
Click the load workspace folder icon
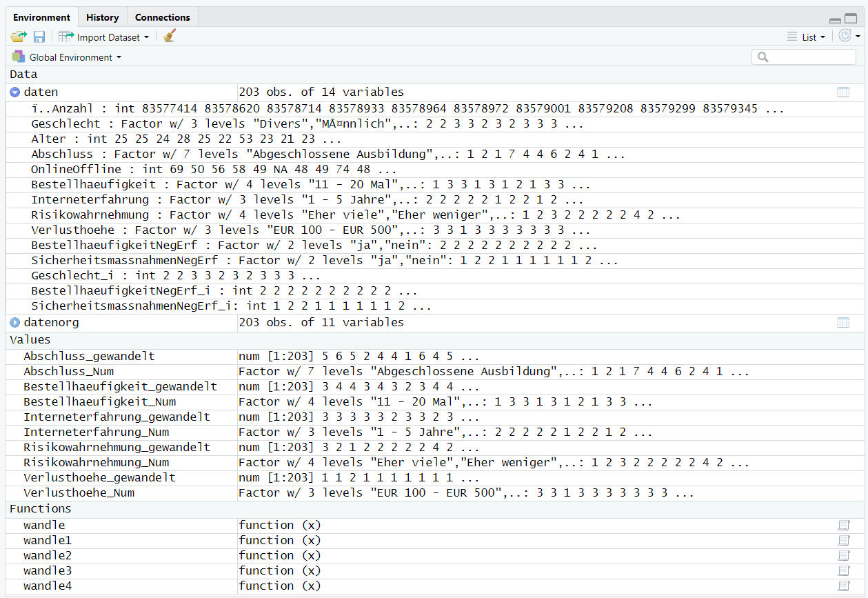tap(18, 37)
